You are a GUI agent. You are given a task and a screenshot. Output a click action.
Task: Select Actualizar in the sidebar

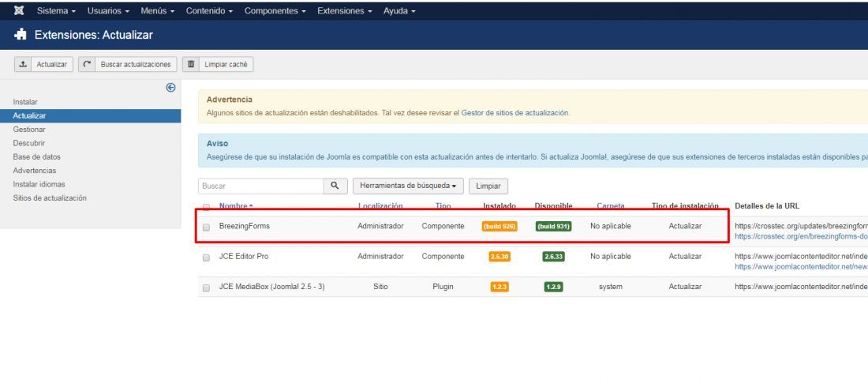90,116
